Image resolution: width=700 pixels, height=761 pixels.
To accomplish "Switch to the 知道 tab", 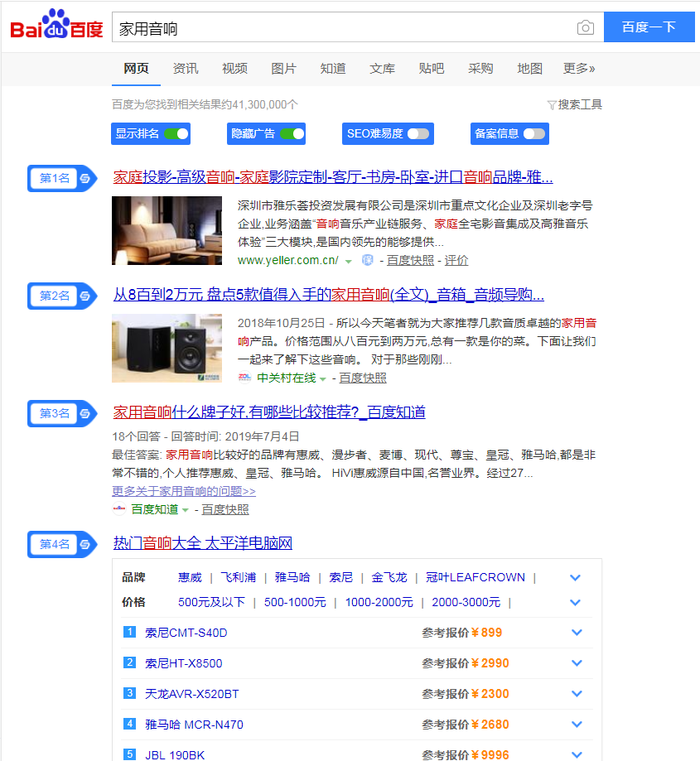I will point(332,69).
